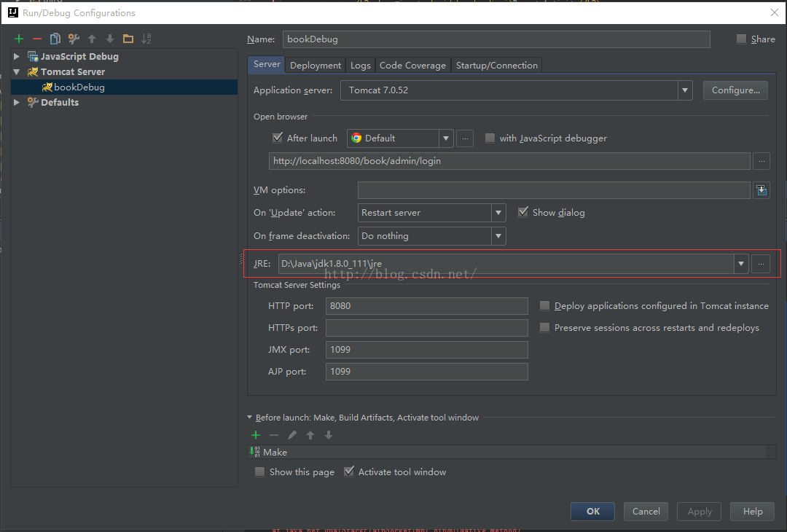Screen dimensions: 787x532
Task: Open the On 'Update' action Restart server dropdown
Action: point(498,213)
